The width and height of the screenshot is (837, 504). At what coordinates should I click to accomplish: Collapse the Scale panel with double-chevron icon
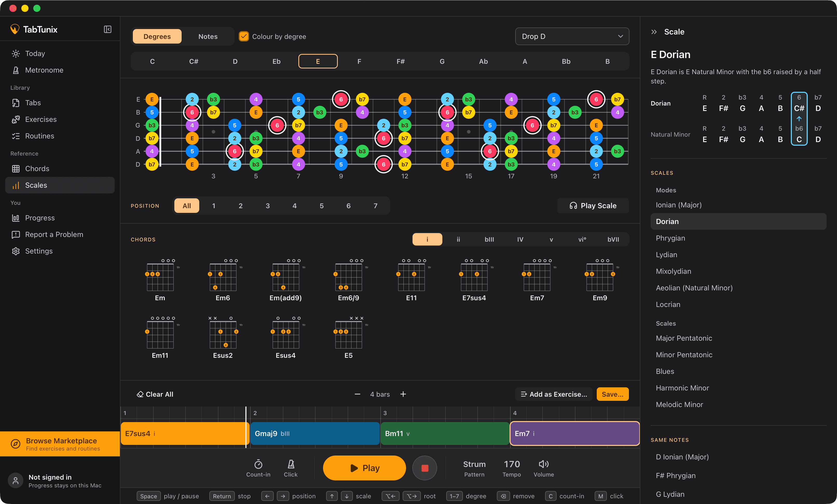654,32
